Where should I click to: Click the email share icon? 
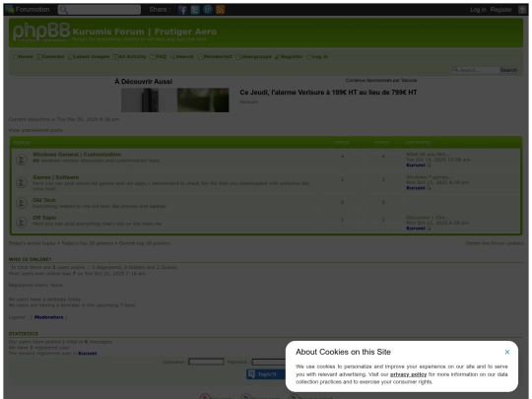[208, 10]
